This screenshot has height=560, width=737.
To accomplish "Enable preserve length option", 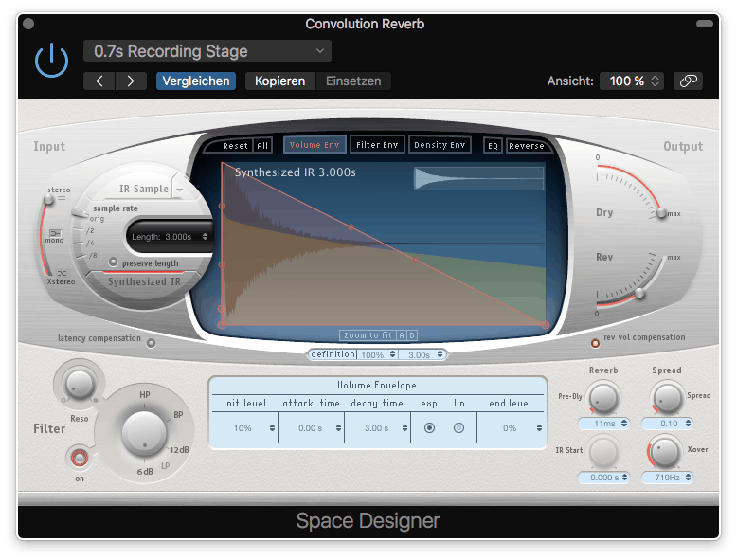I will [x=113, y=262].
